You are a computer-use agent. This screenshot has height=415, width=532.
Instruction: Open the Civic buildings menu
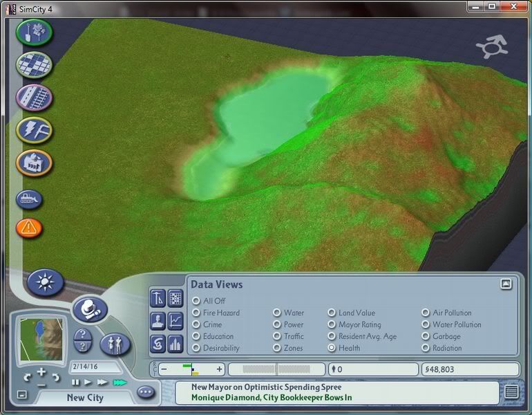click(34, 163)
